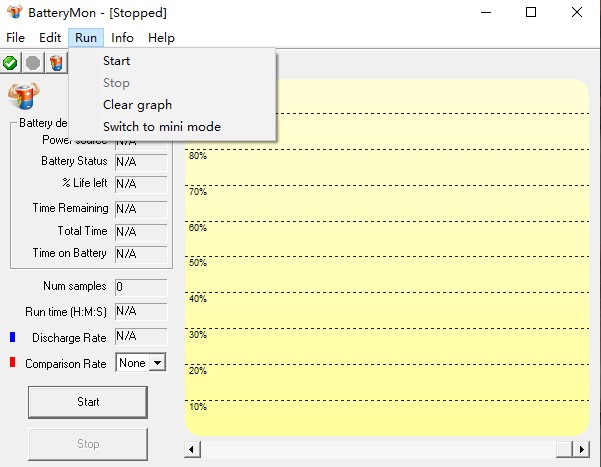
Task: Open the File menu
Action: (15, 38)
